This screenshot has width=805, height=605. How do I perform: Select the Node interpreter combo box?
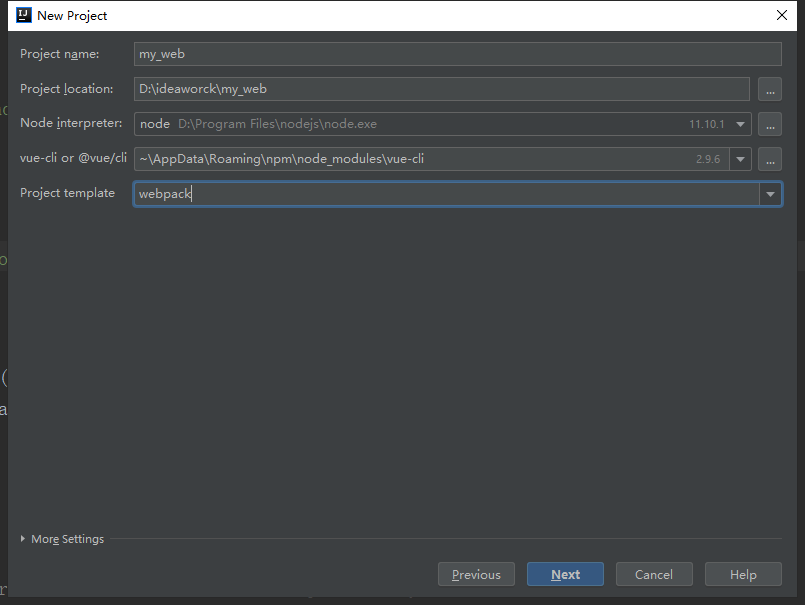coord(443,124)
